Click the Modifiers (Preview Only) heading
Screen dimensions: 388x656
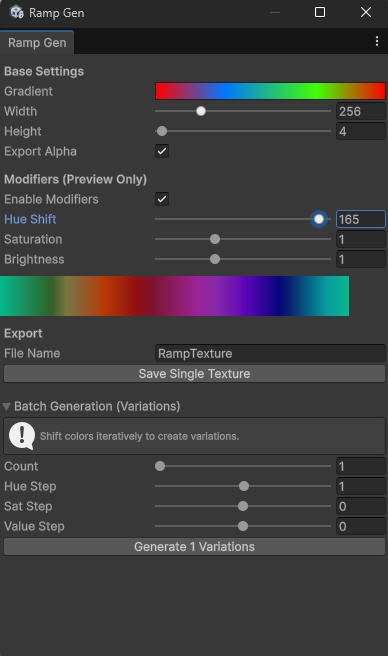(75, 179)
